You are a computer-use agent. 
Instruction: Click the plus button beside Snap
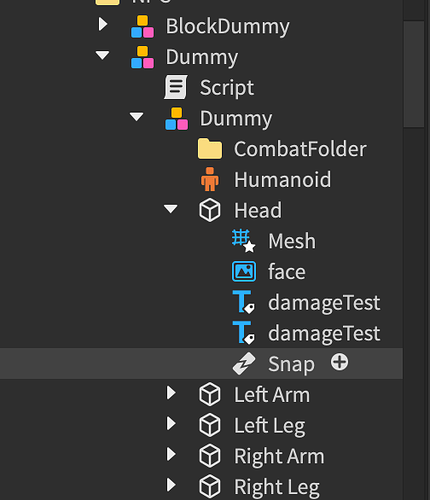coord(339,362)
